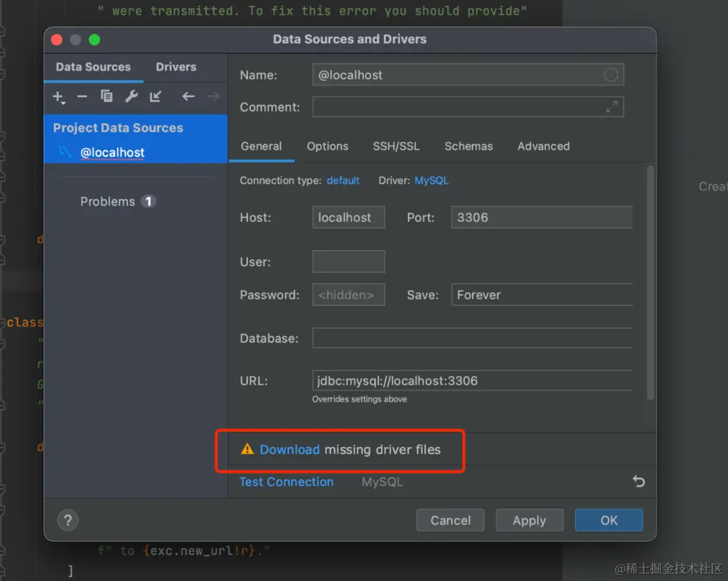The width and height of the screenshot is (728, 581).
Task: Open driver settings via the wrench icon
Action: click(x=131, y=96)
